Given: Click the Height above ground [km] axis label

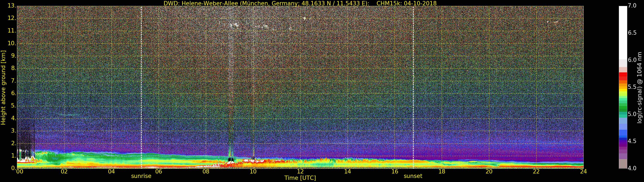Looking at the screenshot, I should click(x=3, y=87).
